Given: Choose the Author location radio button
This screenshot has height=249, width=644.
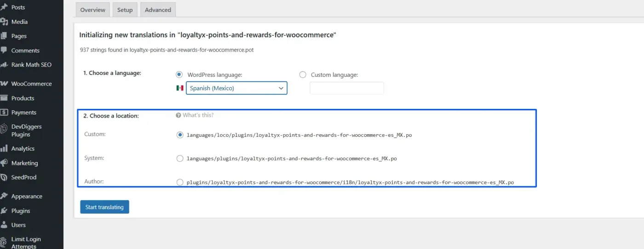Looking at the screenshot, I should [180, 182].
